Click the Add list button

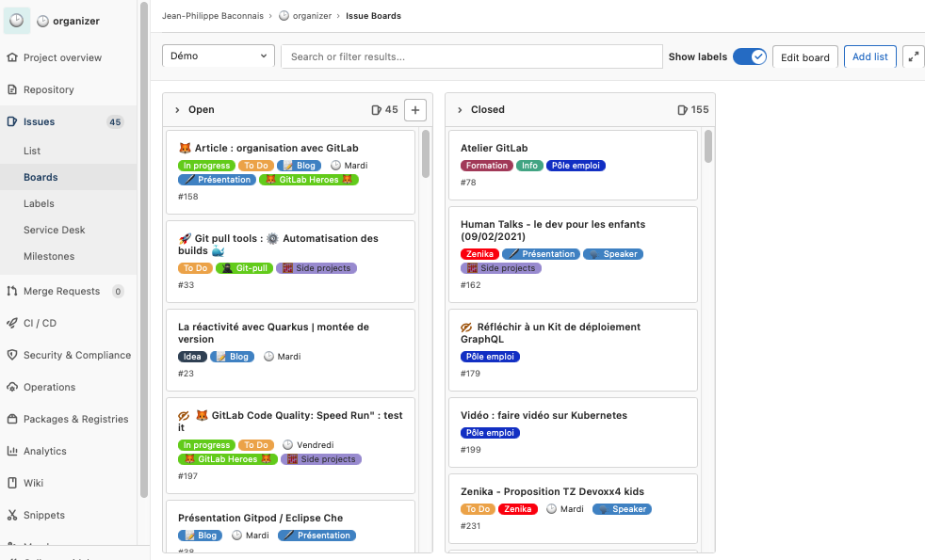point(869,56)
